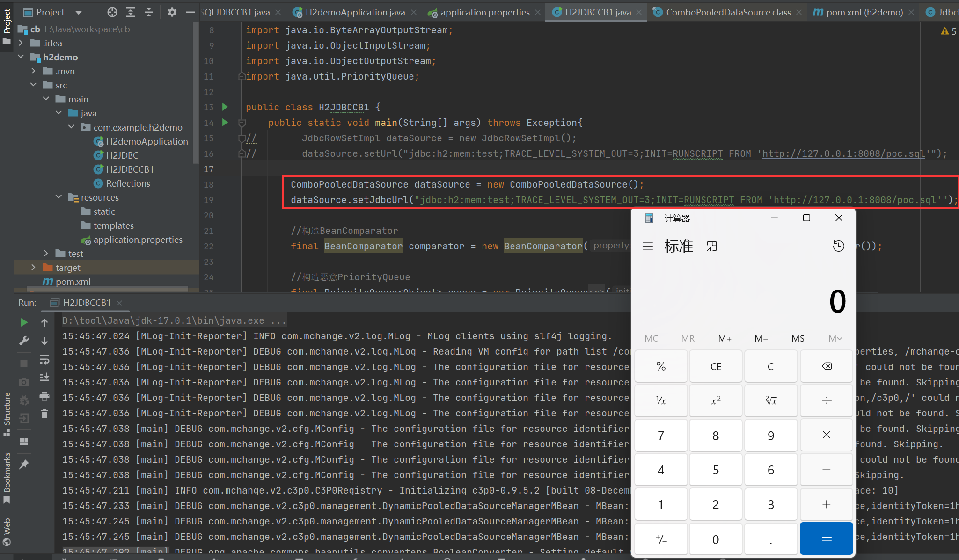Switch to application.properties editor tab
This screenshot has width=959, height=560.
pyautogui.click(x=485, y=12)
